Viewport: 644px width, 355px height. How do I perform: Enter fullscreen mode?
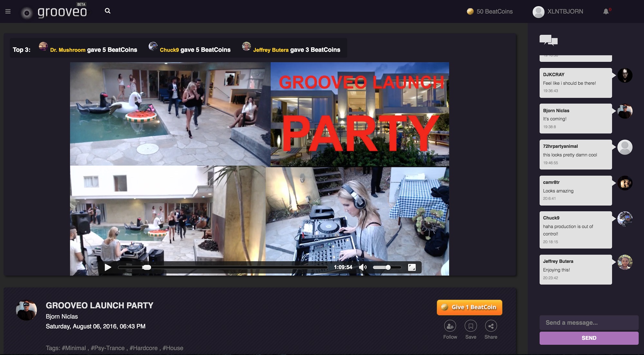coord(412,267)
